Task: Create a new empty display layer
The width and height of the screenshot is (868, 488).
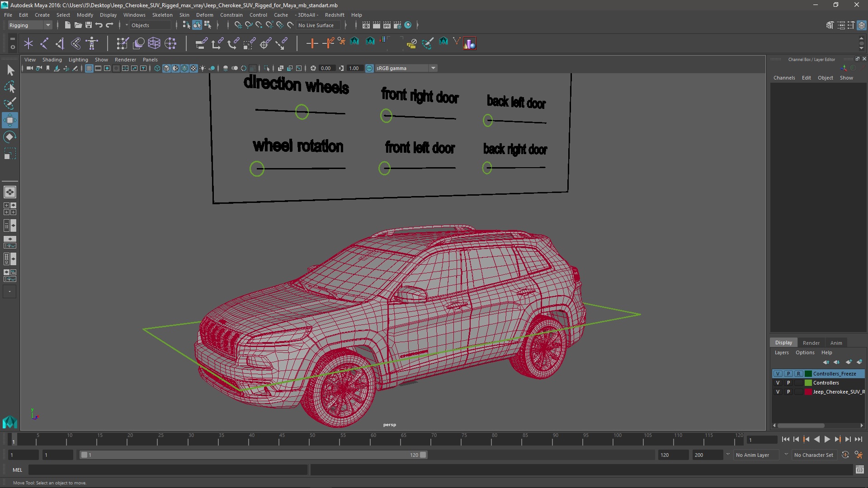Action: point(849,362)
